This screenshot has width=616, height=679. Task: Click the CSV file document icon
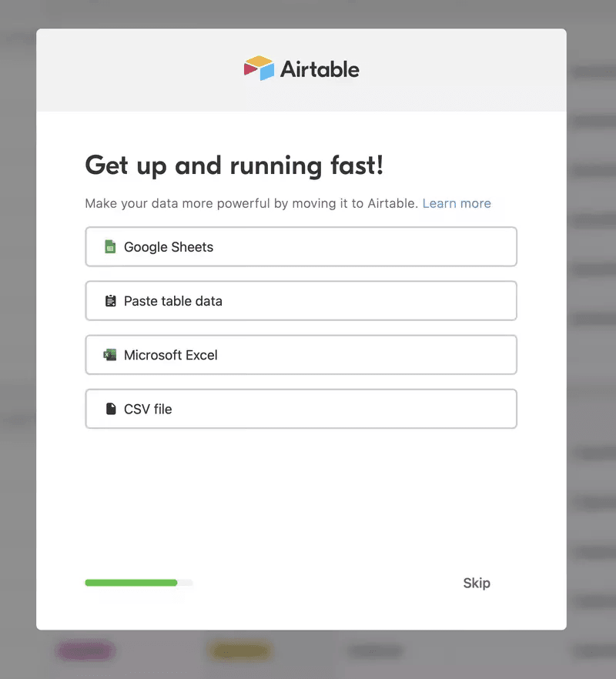click(110, 409)
